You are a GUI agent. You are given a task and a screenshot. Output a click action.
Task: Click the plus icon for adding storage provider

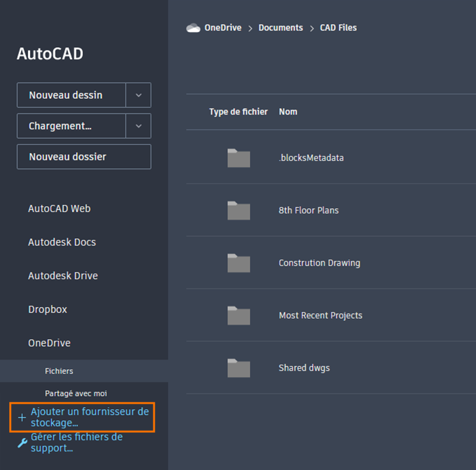click(22, 418)
